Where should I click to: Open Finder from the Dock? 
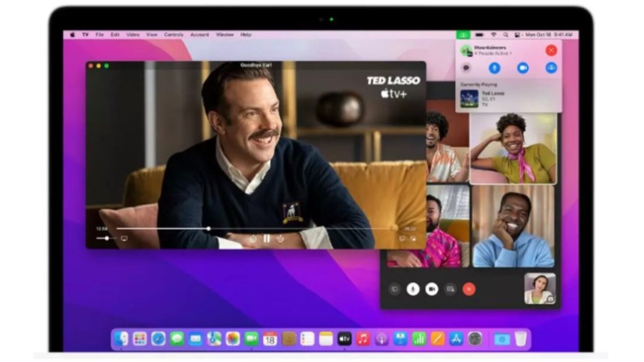coord(121,339)
